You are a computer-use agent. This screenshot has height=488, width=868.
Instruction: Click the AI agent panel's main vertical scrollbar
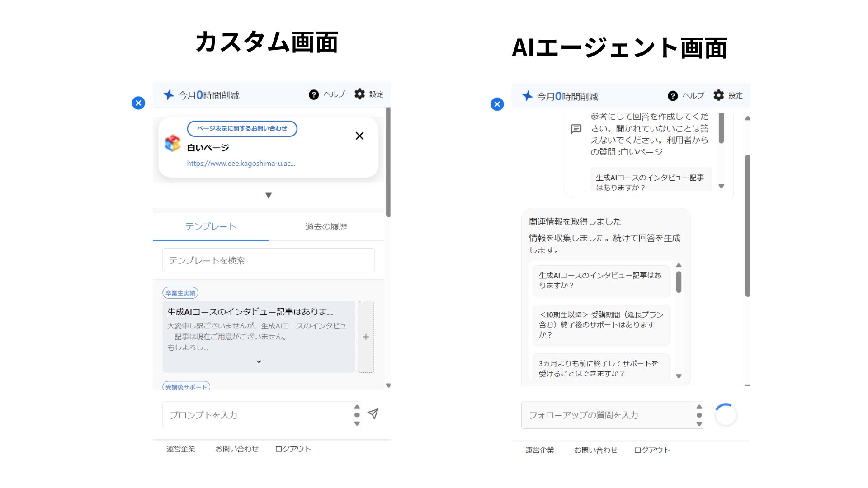click(748, 226)
